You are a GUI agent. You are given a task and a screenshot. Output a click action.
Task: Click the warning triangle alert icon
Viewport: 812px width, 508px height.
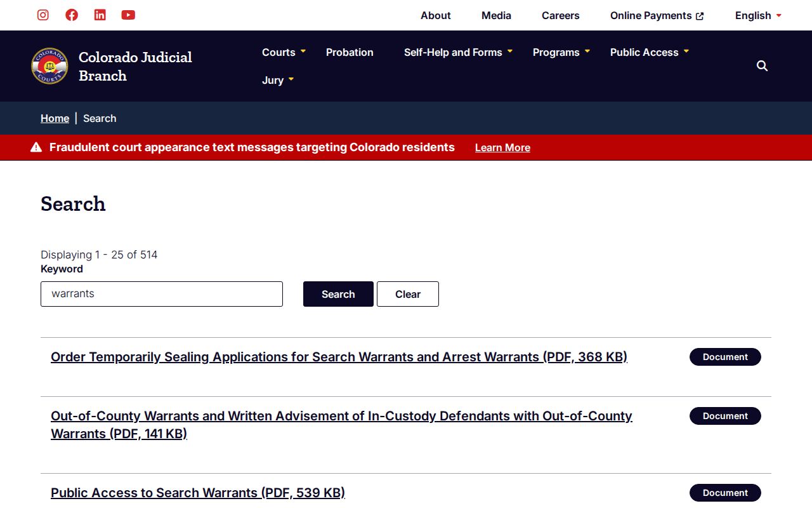point(36,147)
